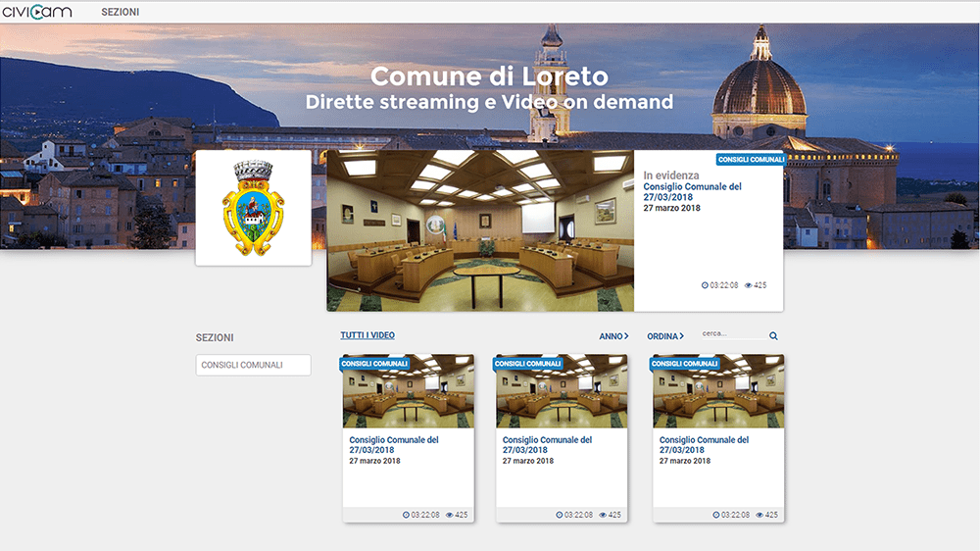
Task: Expand the ORDINA sort dropdown
Action: tap(665, 336)
